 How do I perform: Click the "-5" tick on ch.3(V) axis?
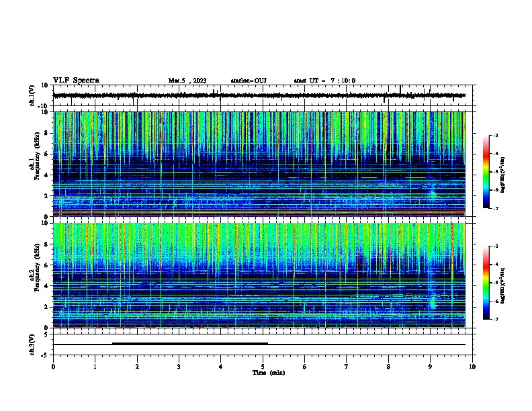pyautogui.click(x=46, y=355)
